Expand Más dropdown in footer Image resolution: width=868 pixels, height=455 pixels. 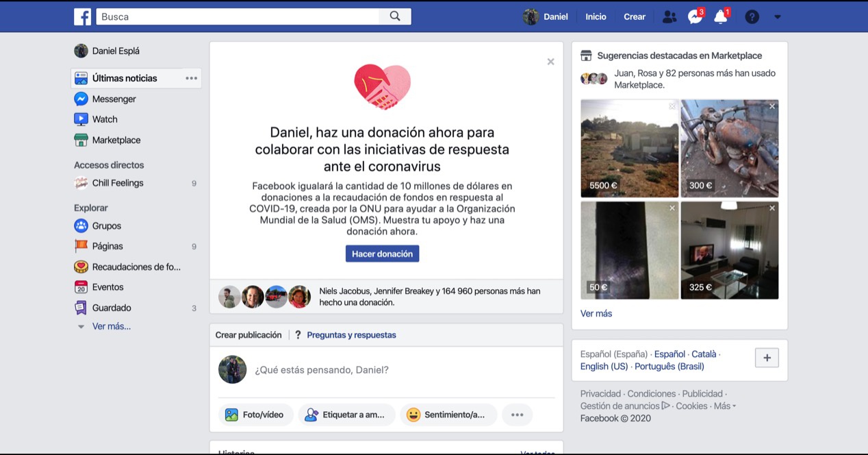[725, 406]
